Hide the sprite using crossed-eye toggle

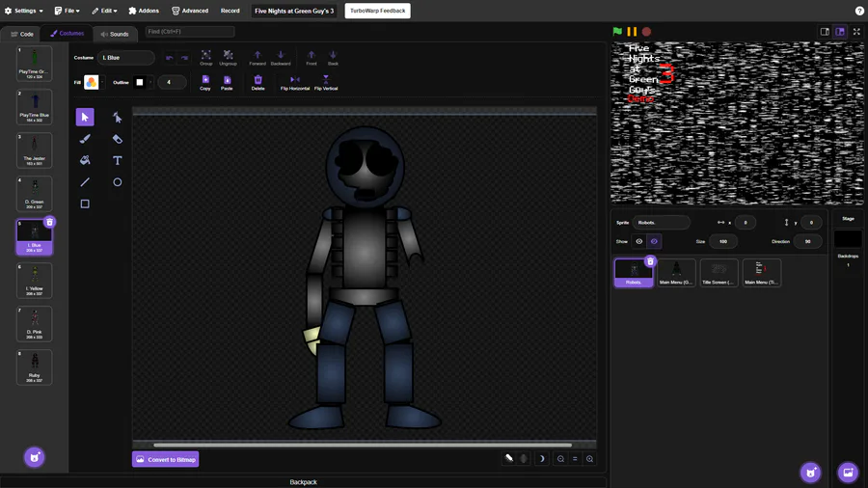point(654,241)
